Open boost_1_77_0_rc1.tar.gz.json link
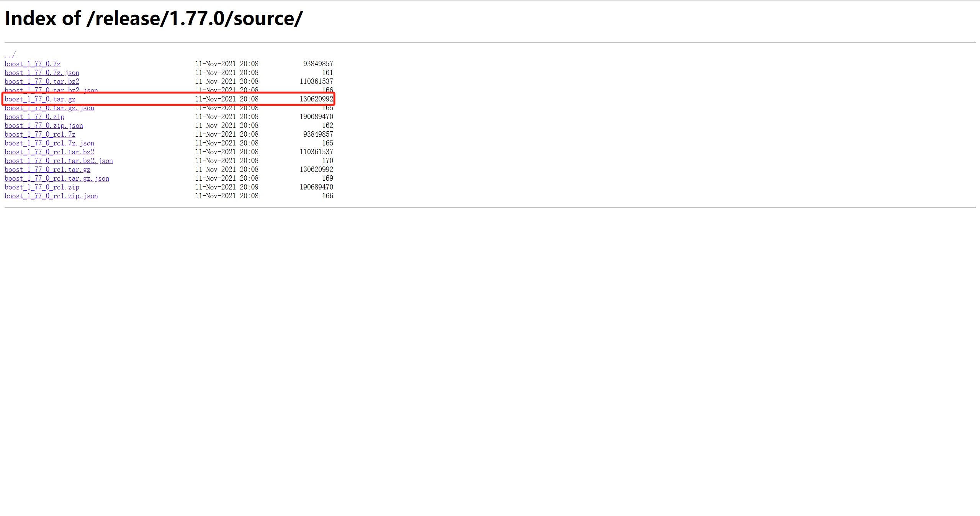 [57, 178]
